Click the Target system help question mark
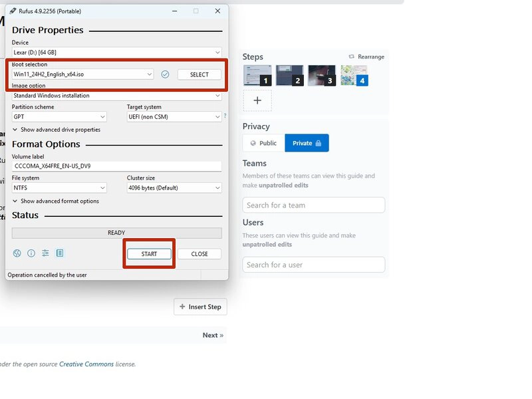This screenshot has height=399, width=532. tap(225, 116)
